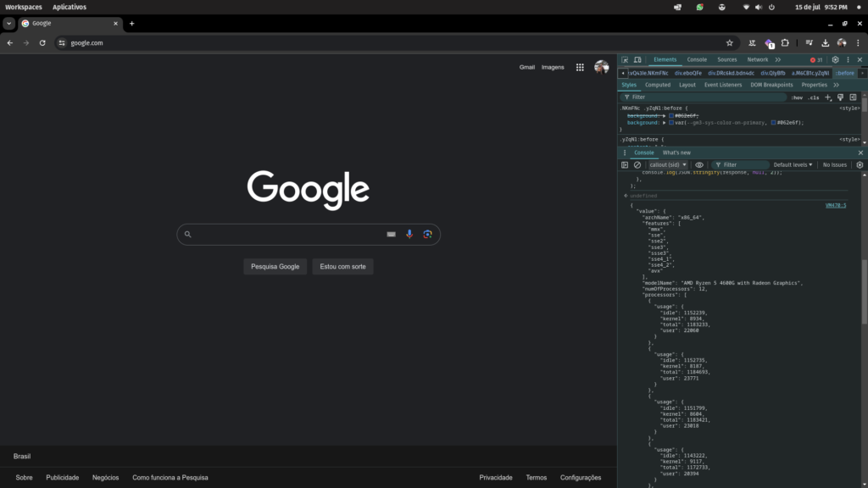This screenshot has width=868, height=488.
Task: Switch to the Network tab in DevTools
Action: 757,60
